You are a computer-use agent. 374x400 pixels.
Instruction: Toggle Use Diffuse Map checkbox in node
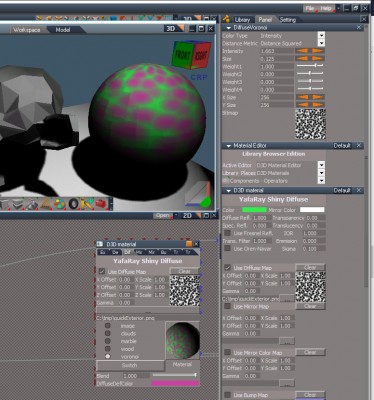pyautogui.click(x=102, y=271)
